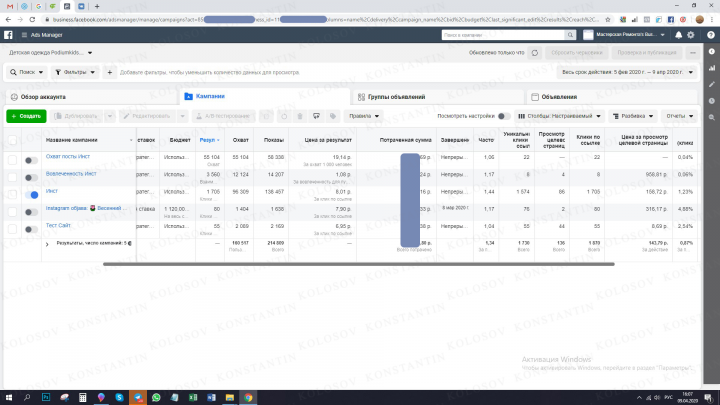Tick the checkbox for Тест Сайт
This screenshot has width=720, height=405.
click(x=12, y=229)
